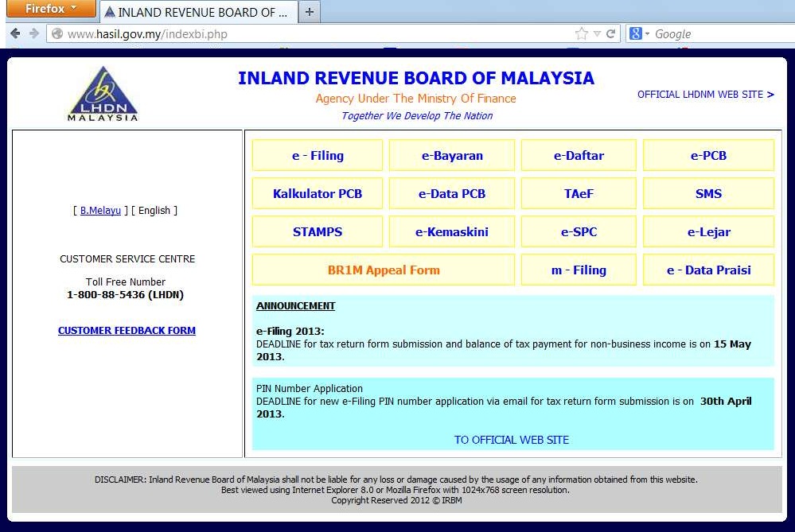Click TO OFFICIAL WEB SITE link

coord(511,440)
